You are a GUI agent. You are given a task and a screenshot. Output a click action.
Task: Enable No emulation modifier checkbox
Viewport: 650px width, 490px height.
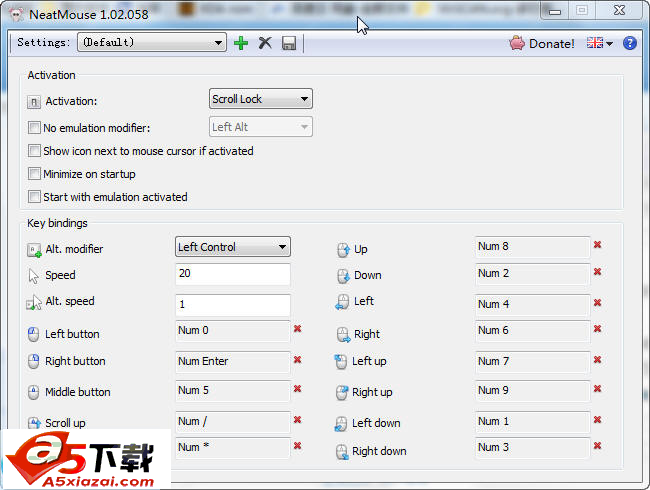34,128
